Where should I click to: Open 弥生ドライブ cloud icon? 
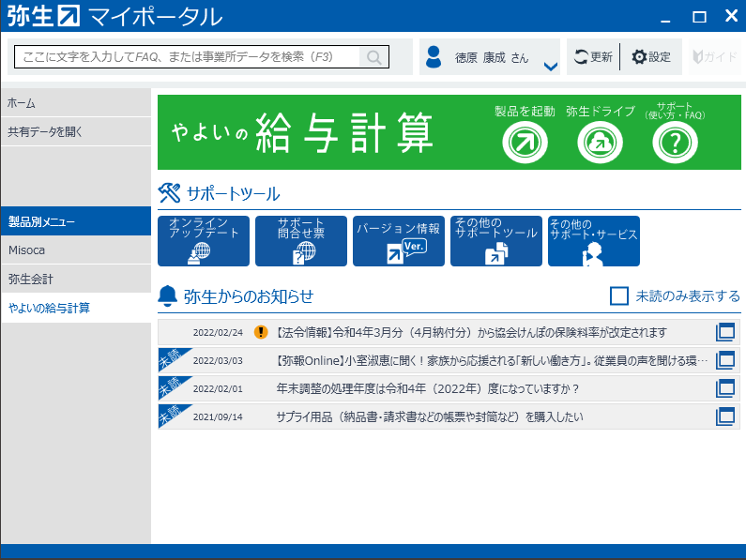(x=600, y=143)
